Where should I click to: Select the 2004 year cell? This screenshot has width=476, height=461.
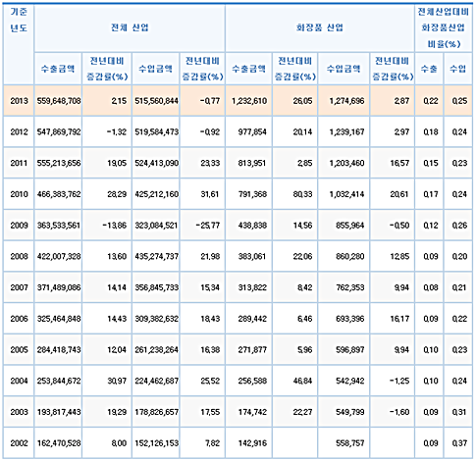coord(19,381)
